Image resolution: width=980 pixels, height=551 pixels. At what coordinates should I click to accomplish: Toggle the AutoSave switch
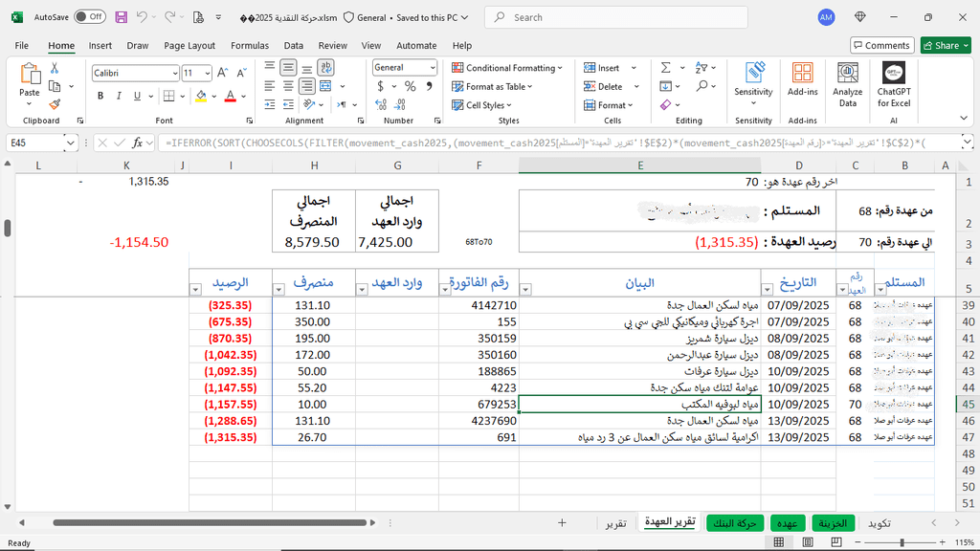tap(89, 17)
